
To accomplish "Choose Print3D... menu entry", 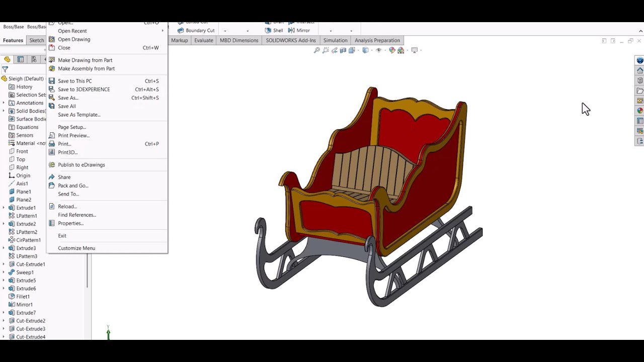I will [x=68, y=152].
